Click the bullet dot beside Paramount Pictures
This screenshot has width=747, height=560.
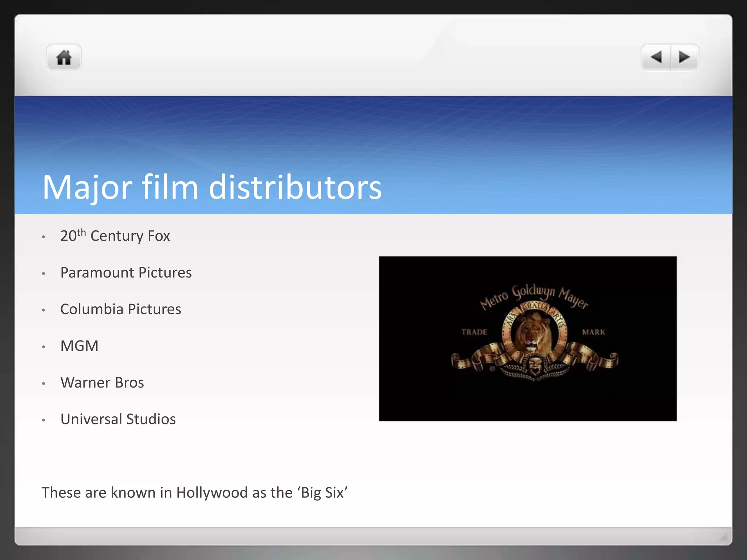click(43, 273)
